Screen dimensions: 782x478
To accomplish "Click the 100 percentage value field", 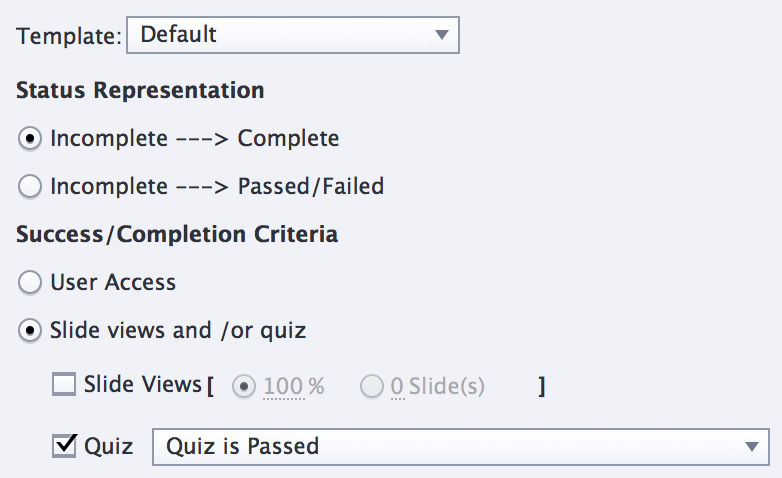I will (284, 386).
